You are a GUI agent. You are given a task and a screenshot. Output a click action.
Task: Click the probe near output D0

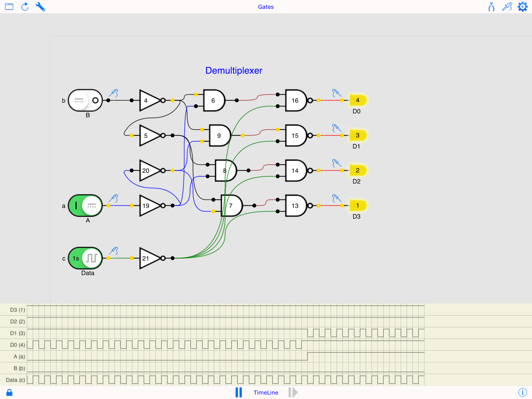point(336,93)
